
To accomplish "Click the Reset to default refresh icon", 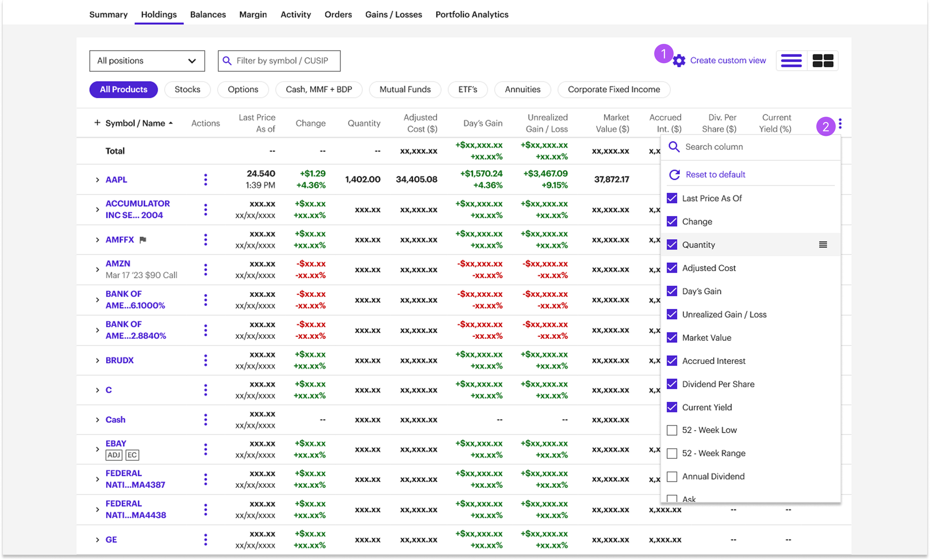I will coord(674,175).
